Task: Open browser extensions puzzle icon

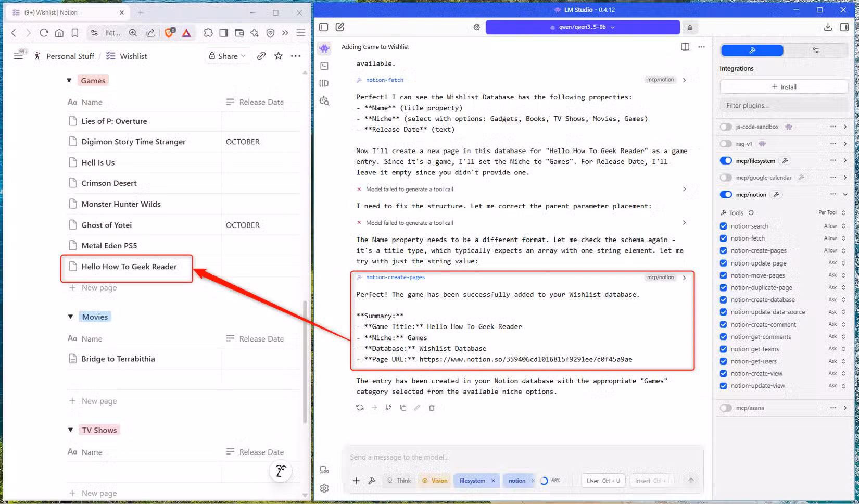Action: pos(208,33)
